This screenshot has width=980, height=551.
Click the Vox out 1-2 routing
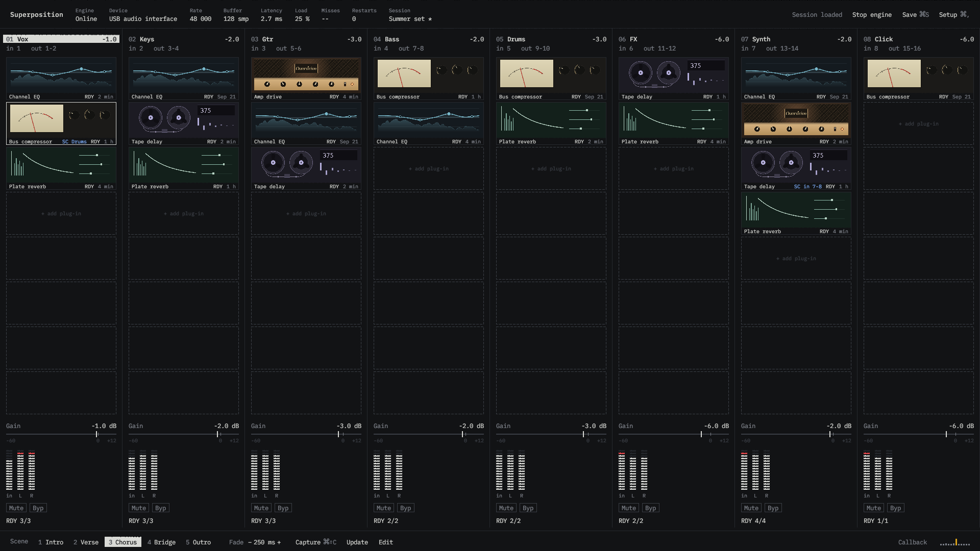point(44,48)
